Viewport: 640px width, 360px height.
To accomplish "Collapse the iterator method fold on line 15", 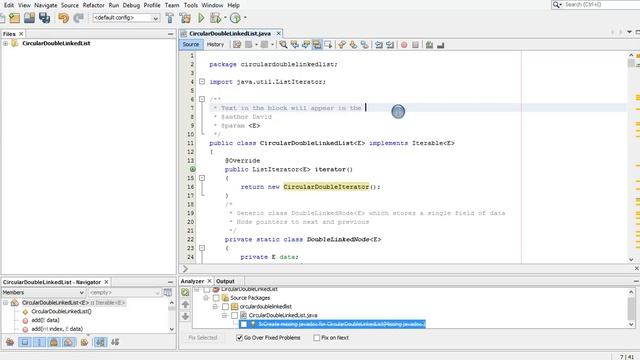I will coord(202,178).
